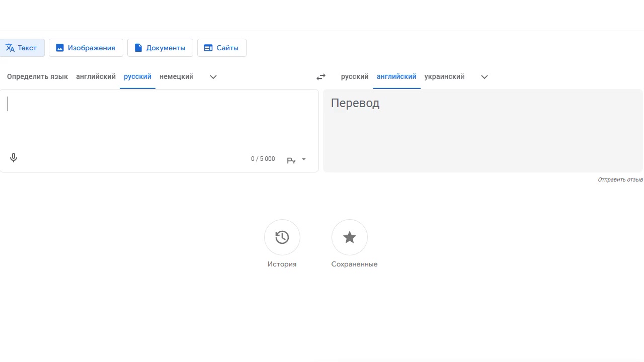The image size is (644, 362).
Task: Expand source language list chevron
Action: (213, 77)
